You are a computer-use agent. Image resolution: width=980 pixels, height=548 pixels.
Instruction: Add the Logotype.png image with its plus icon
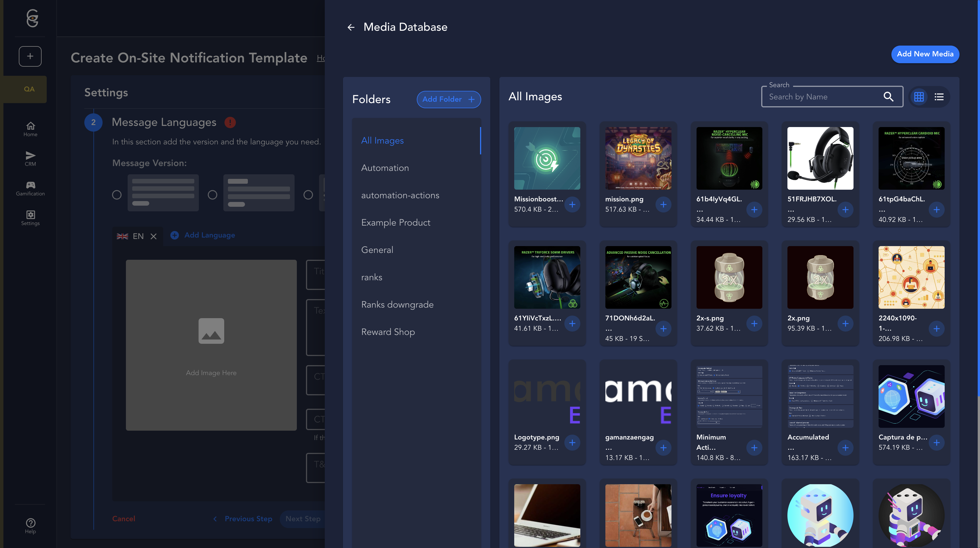(x=572, y=443)
